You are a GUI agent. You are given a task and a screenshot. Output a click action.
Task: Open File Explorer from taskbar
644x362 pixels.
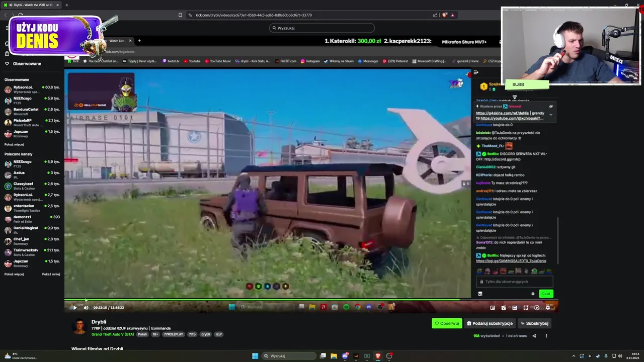[334, 356]
